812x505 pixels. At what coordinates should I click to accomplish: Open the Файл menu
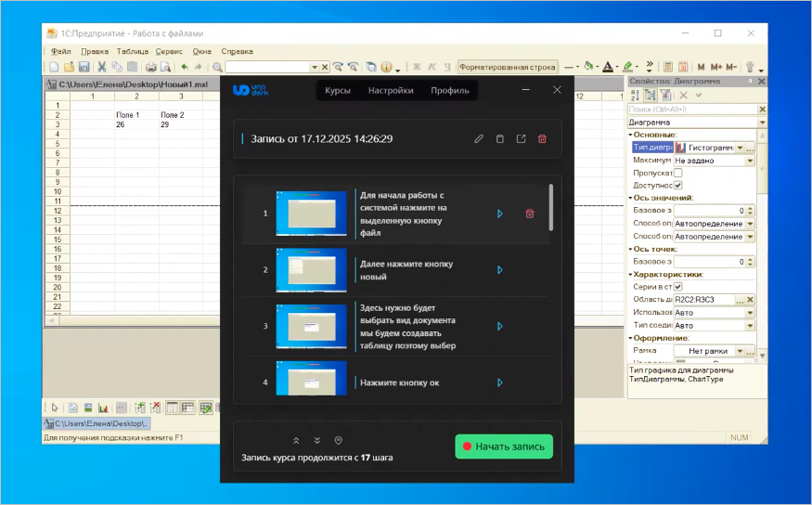tap(60, 51)
